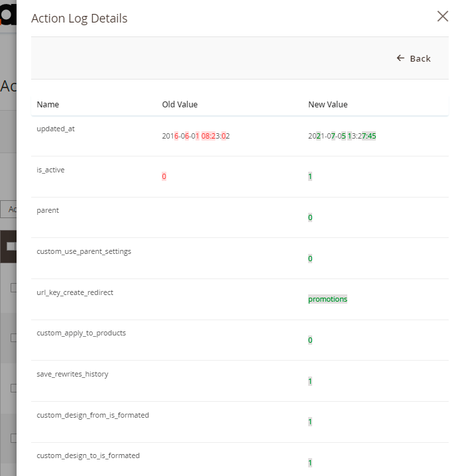This screenshot has height=476, width=454.
Task: Click the red old value of is_active
Action: coord(164,176)
